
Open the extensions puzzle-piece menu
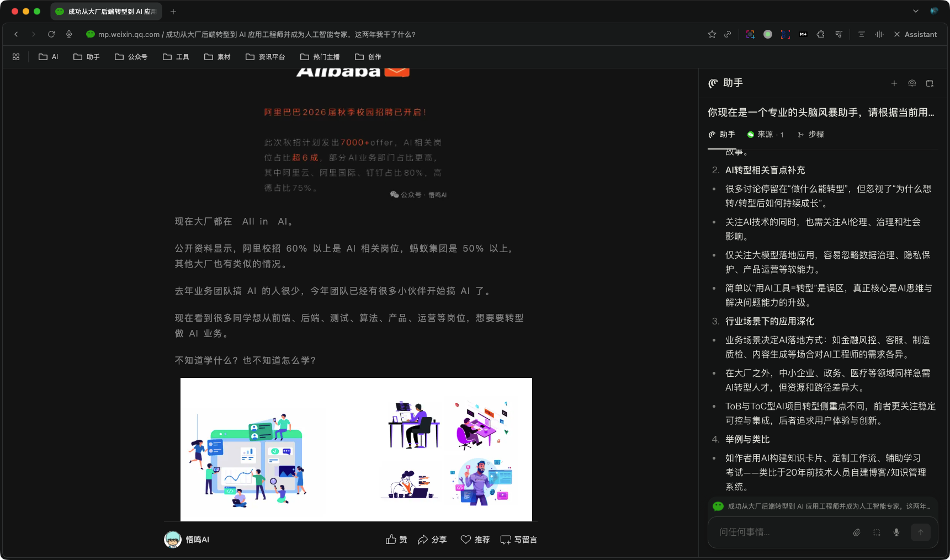tap(821, 34)
